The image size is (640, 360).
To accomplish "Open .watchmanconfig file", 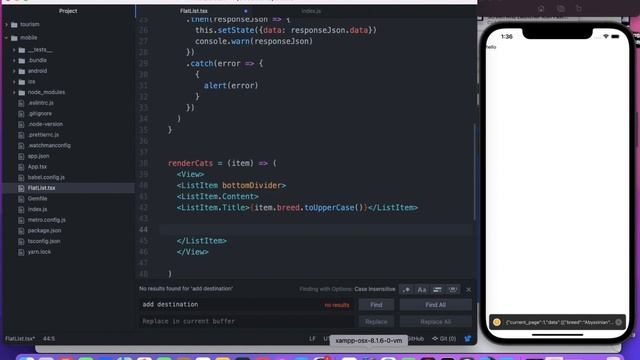I will coord(49,145).
